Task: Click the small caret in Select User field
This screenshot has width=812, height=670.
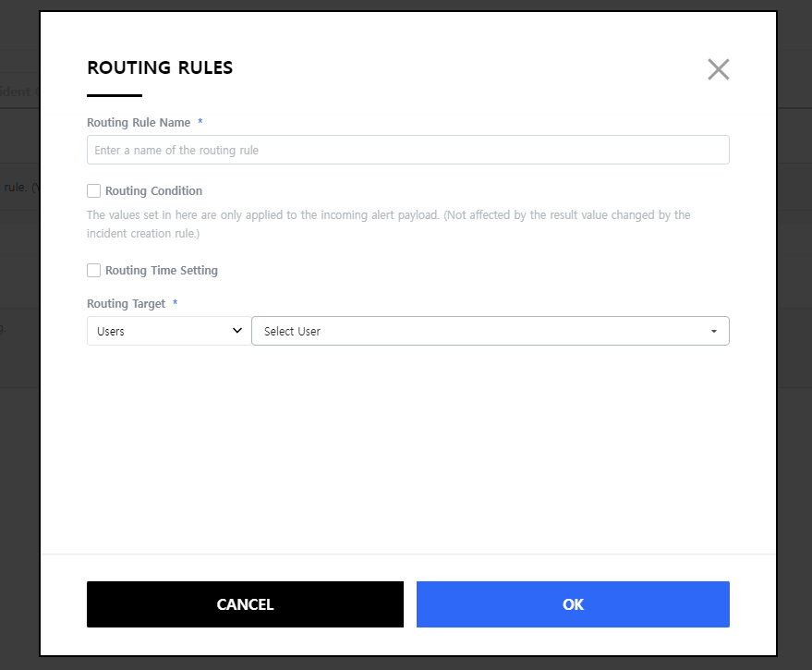Action: tap(713, 332)
